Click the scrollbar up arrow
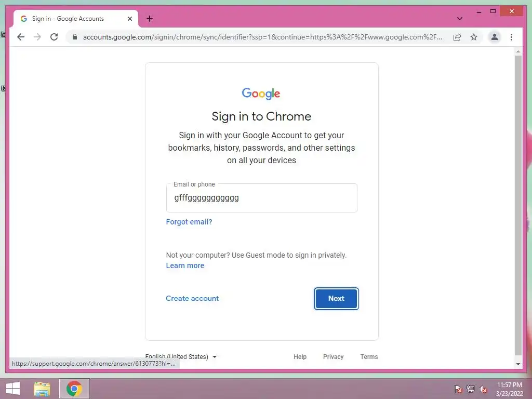The image size is (532, 399). (x=518, y=51)
